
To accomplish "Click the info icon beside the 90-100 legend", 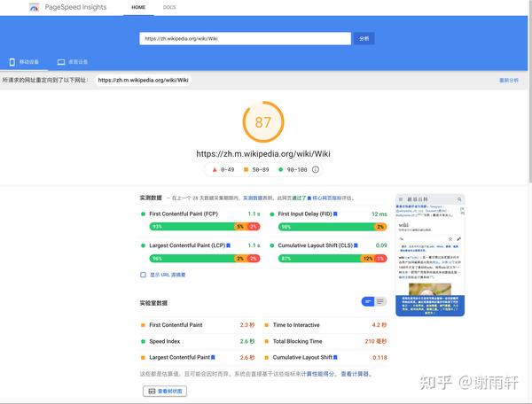I will click(x=315, y=169).
